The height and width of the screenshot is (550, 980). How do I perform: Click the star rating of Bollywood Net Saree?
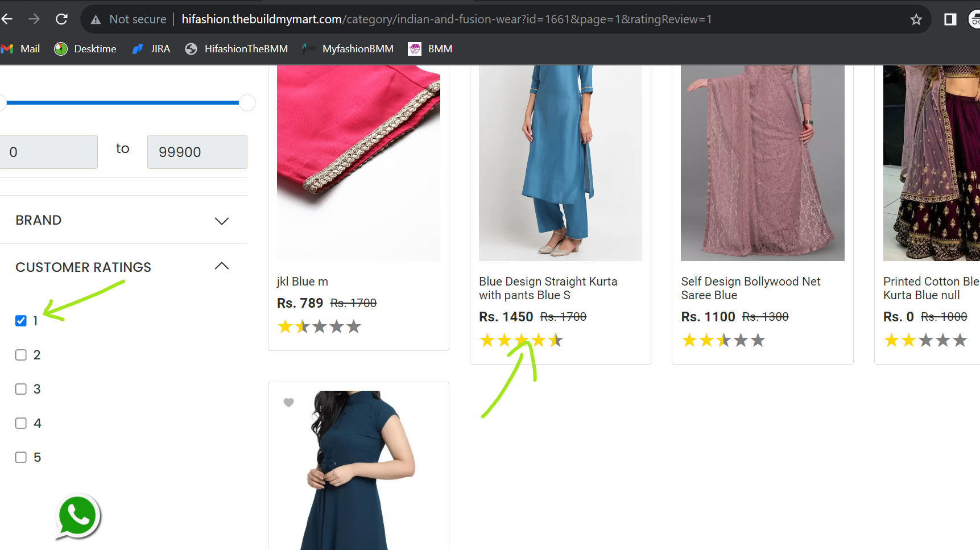pyautogui.click(x=723, y=340)
